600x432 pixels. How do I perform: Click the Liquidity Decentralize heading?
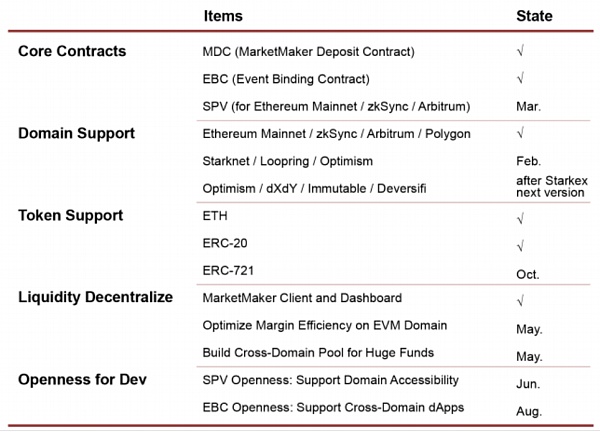click(x=96, y=297)
